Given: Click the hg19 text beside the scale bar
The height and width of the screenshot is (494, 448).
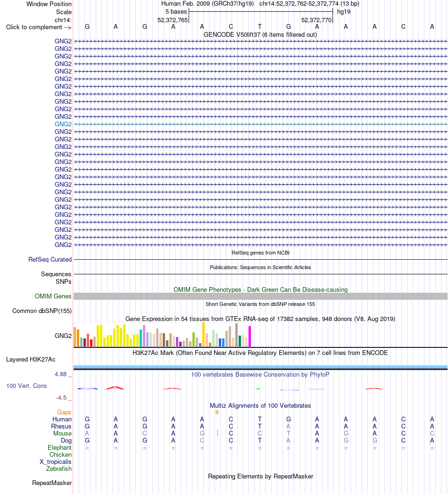Looking at the screenshot, I should coord(344,12).
